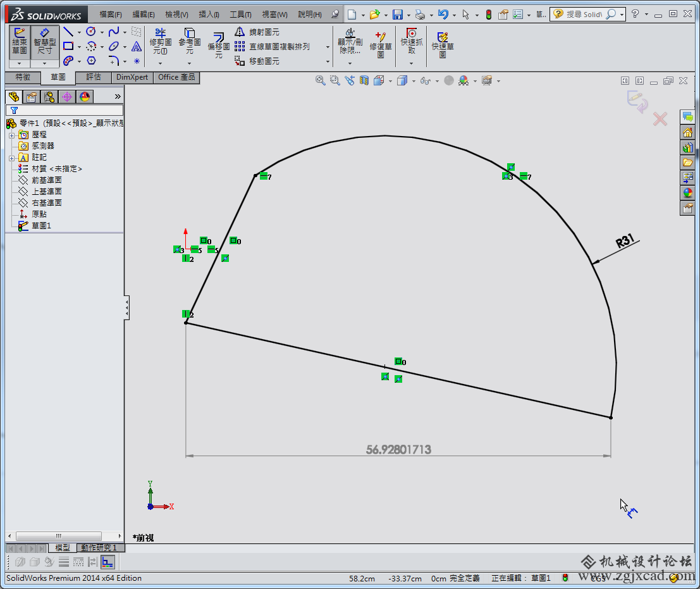Toggle Quick Snaps (快速抓取)
Image resolution: width=700 pixels, height=589 pixels.
[x=411, y=41]
